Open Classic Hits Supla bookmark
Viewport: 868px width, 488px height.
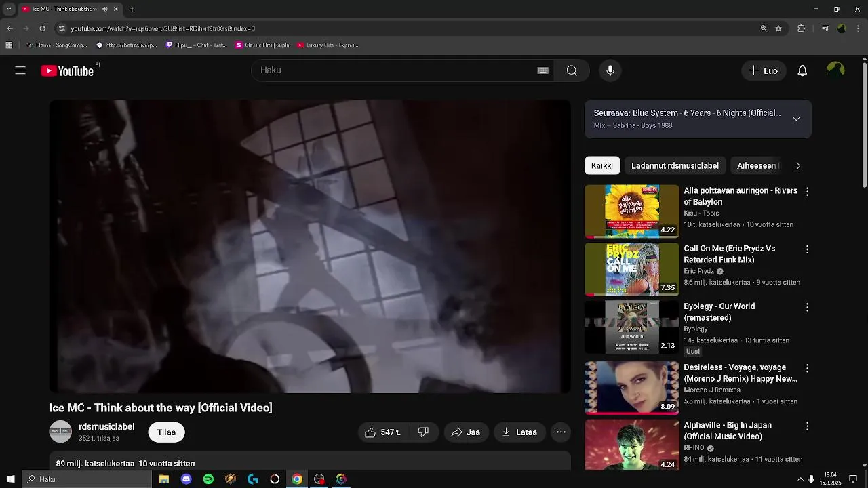click(x=262, y=45)
